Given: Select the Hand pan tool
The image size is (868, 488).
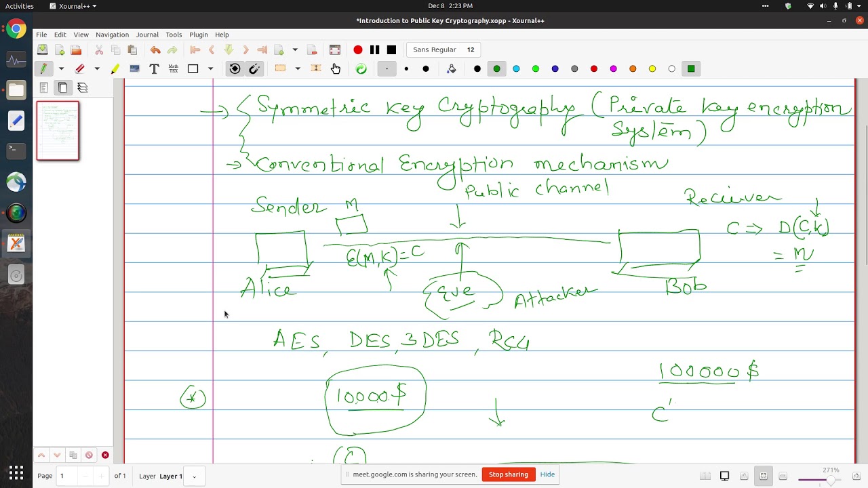Looking at the screenshot, I should tap(336, 68).
